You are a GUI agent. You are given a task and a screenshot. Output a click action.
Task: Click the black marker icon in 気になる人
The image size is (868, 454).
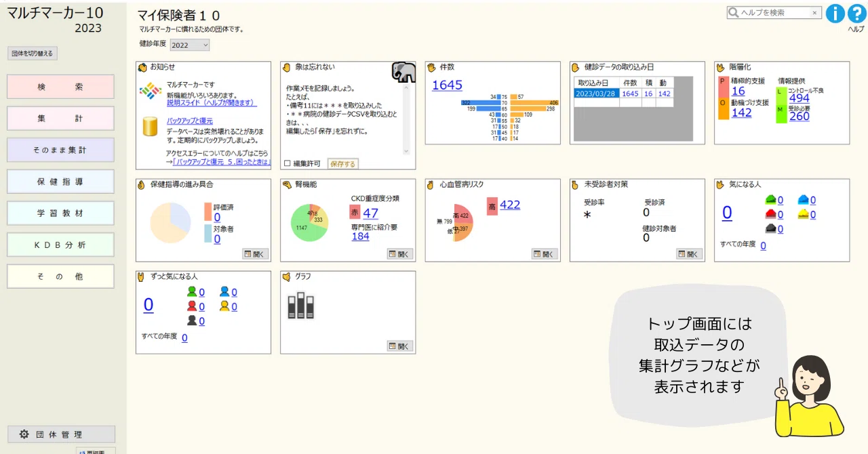(x=770, y=228)
